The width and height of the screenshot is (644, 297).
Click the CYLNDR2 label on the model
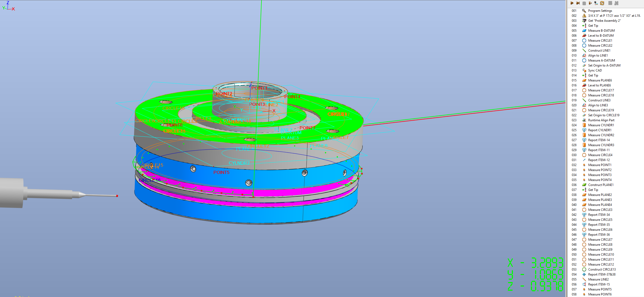click(239, 163)
